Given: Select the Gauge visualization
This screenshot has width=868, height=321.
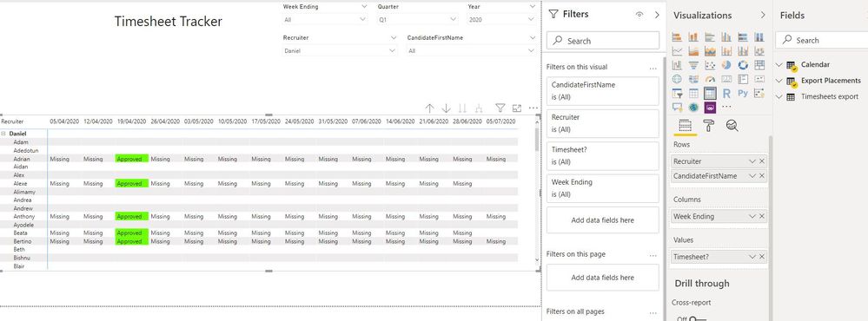Looking at the screenshot, I should click(710, 79).
